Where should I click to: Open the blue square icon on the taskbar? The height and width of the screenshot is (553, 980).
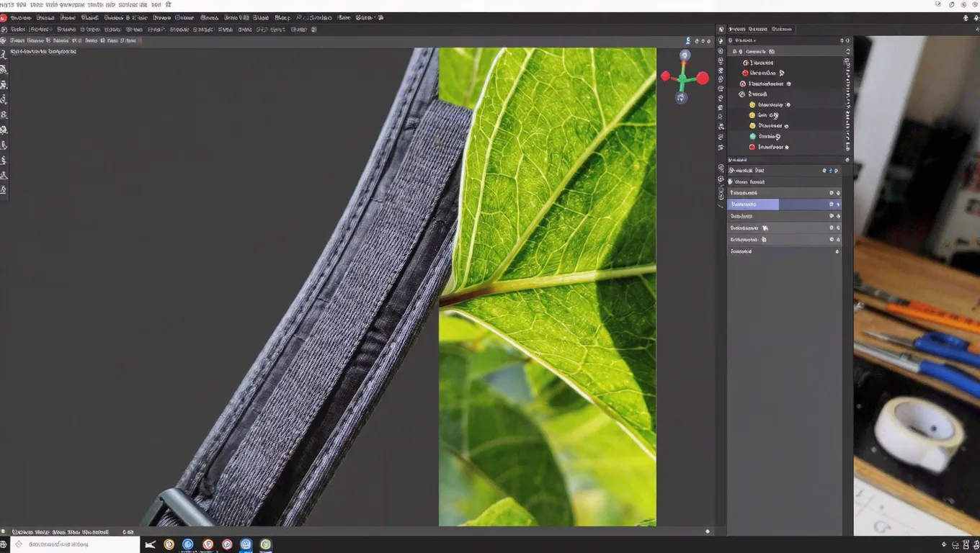click(x=246, y=544)
